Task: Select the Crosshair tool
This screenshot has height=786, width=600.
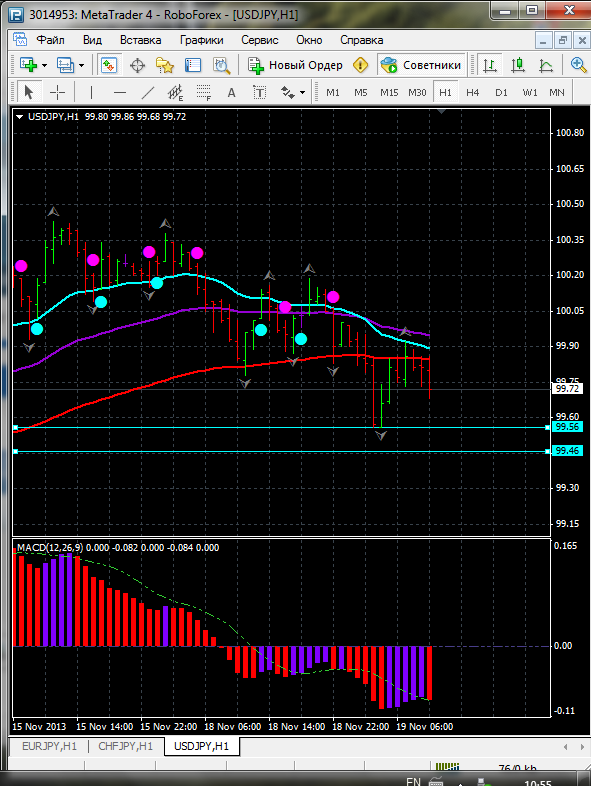Action: coord(58,92)
